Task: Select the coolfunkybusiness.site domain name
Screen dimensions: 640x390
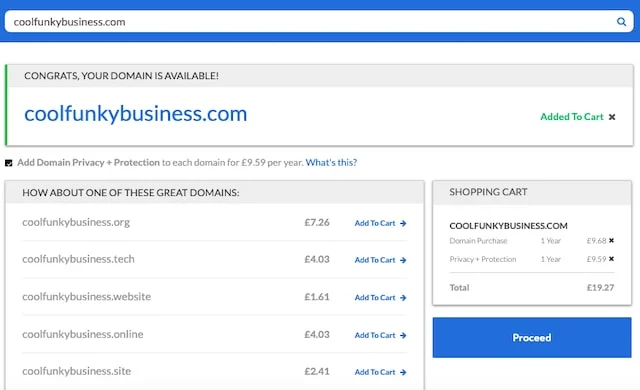Action: tap(76, 371)
